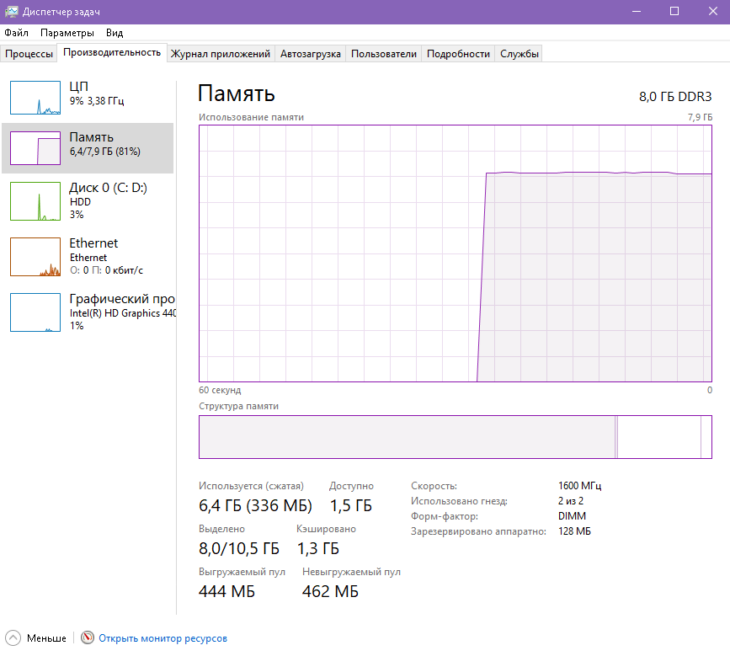Screen dimensions: 730x656
Task: Click the 8,0 ГБ DDR3 label
Action: [x=676, y=97]
